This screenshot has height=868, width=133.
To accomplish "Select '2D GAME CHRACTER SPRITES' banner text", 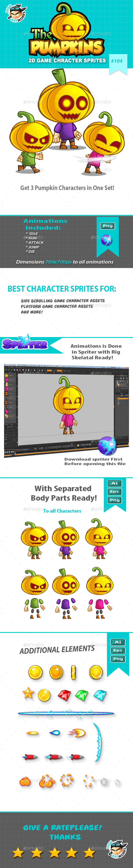I will point(67,61).
